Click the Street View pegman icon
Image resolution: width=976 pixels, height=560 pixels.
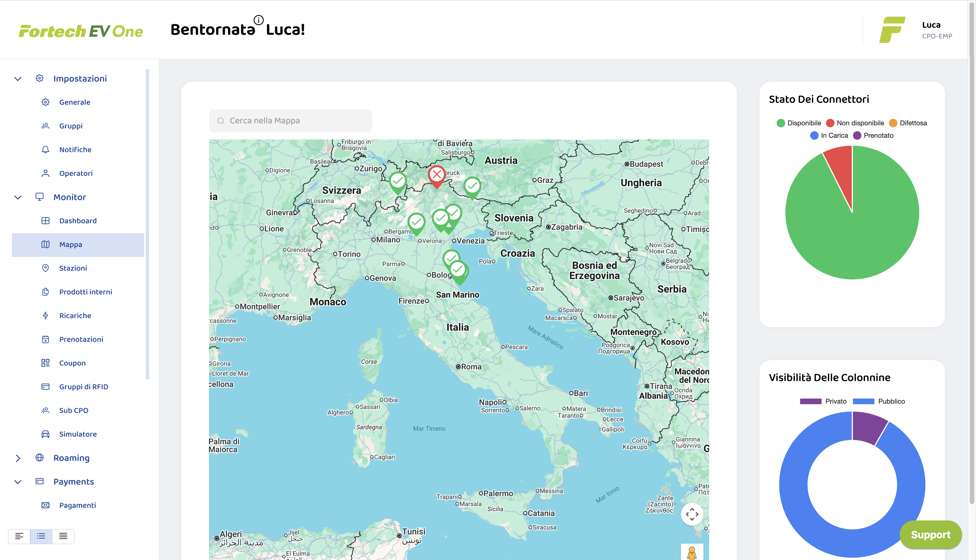(692, 553)
